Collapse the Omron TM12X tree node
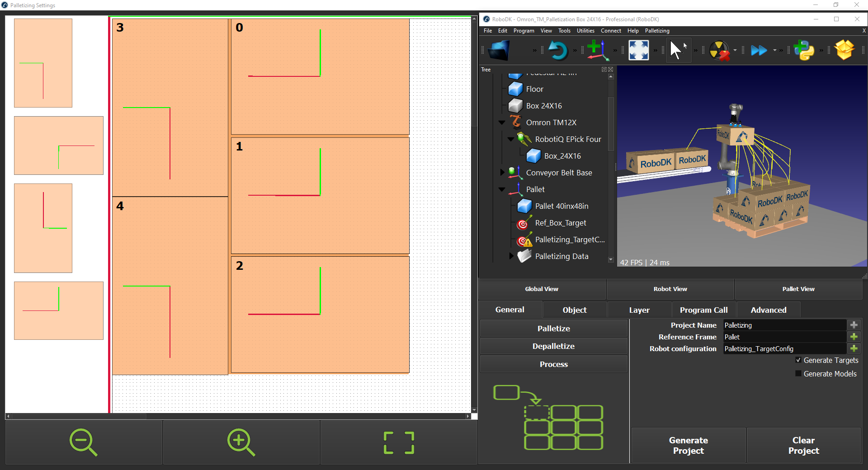868x470 pixels. click(x=502, y=122)
